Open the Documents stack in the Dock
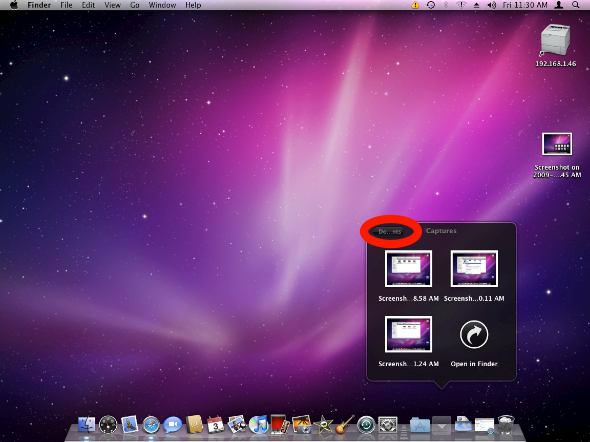This screenshot has height=442, width=590. (463, 425)
